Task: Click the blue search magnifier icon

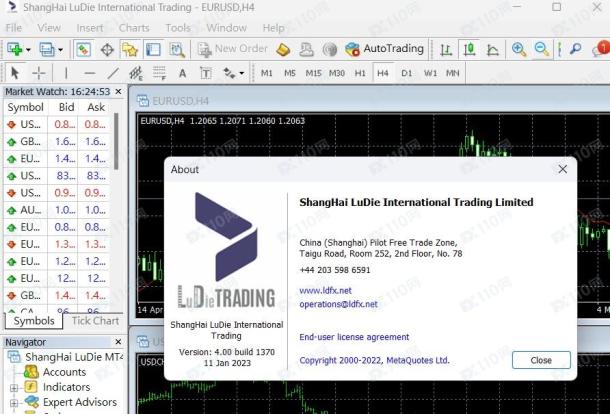Action: [575, 49]
